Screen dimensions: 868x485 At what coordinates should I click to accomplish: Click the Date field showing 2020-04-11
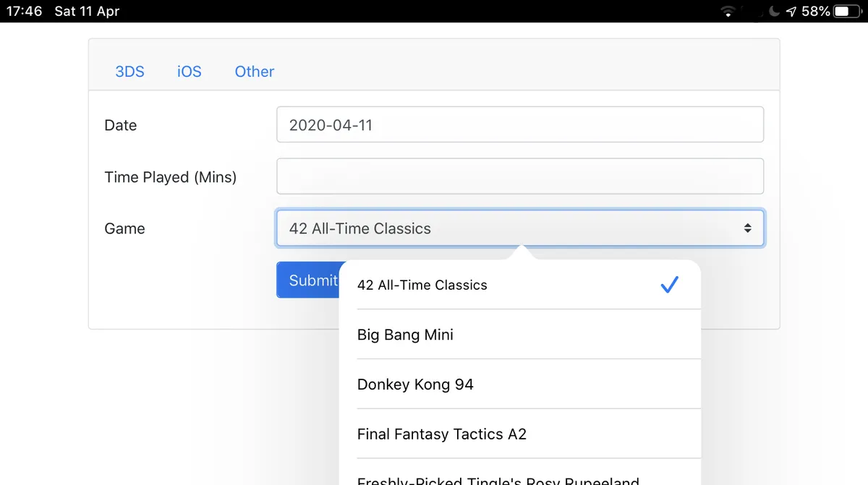coord(519,125)
